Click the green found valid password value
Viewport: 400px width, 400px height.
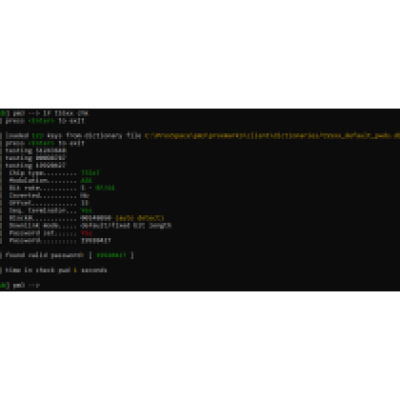point(111,255)
